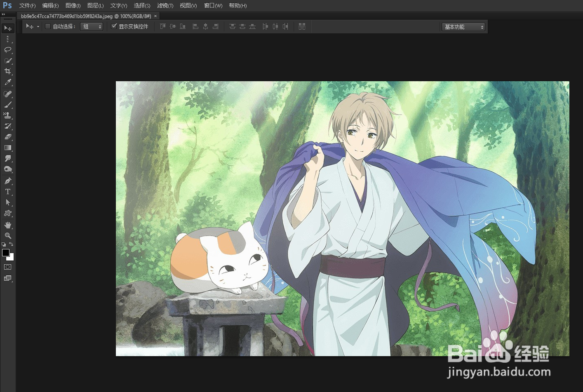
Task: Select the Quick Selection tool
Action: click(7, 61)
